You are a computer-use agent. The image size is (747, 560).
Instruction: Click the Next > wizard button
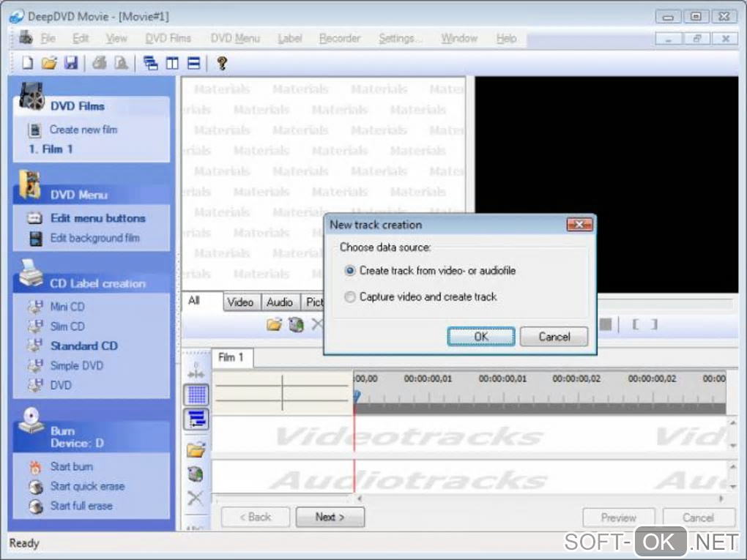coord(330,517)
